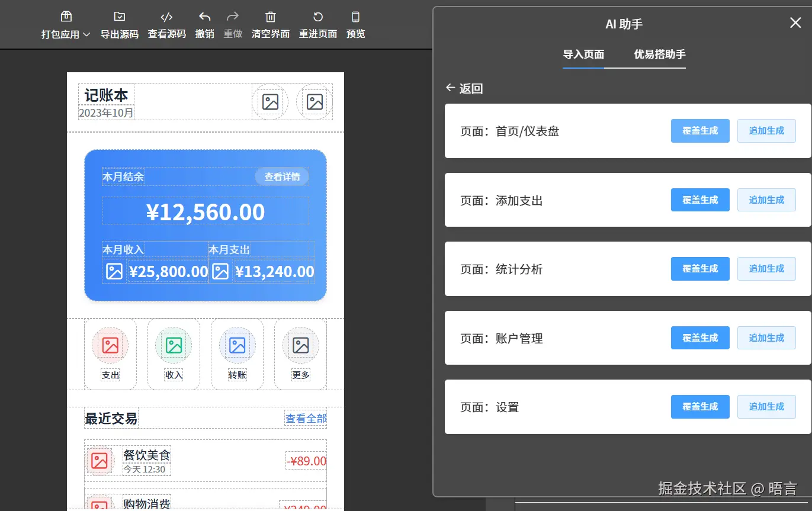The width and height of the screenshot is (812, 511).
Task: Click the image icon beside ¥13,240.00
Action: (x=220, y=271)
